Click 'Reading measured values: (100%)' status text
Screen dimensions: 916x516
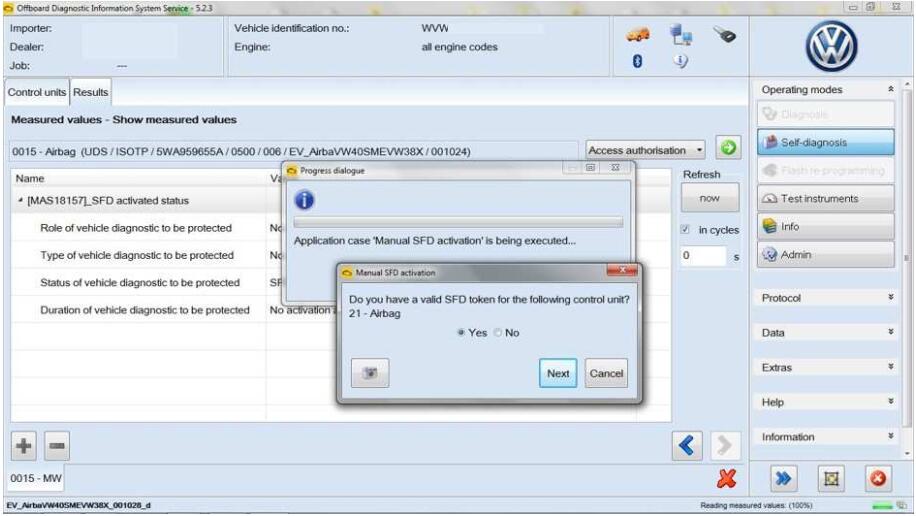(x=756, y=505)
